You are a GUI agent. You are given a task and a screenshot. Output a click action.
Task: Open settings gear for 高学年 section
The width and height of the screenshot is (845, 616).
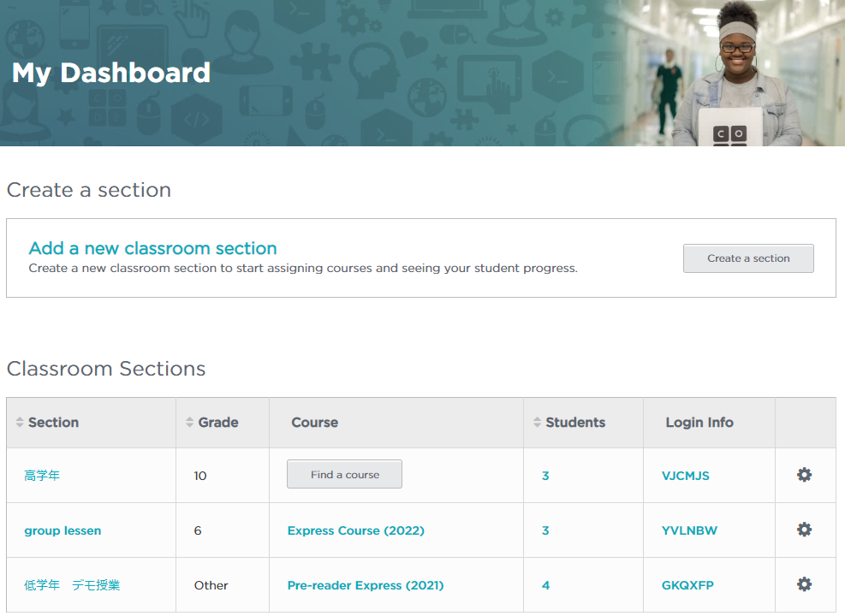(804, 475)
